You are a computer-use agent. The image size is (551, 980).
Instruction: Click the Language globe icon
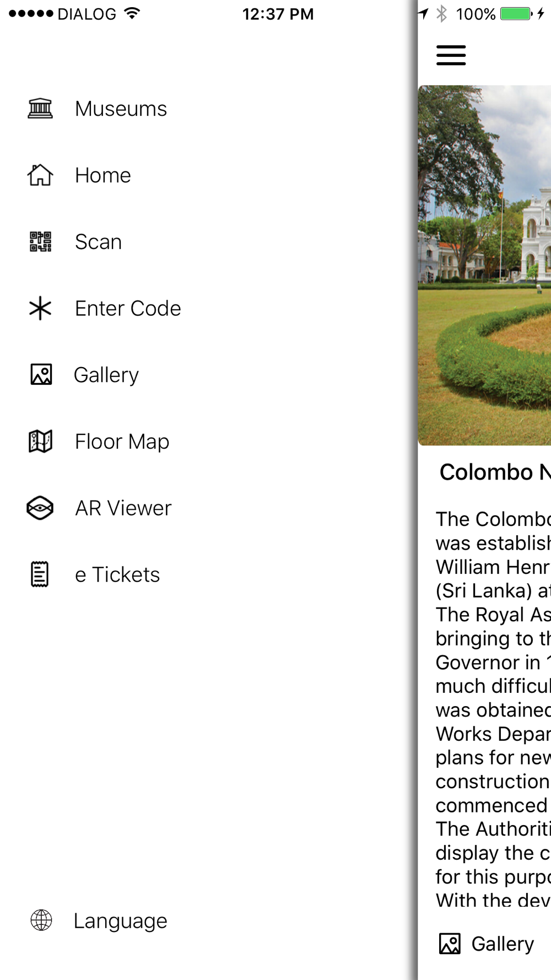(x=41, y=920)
